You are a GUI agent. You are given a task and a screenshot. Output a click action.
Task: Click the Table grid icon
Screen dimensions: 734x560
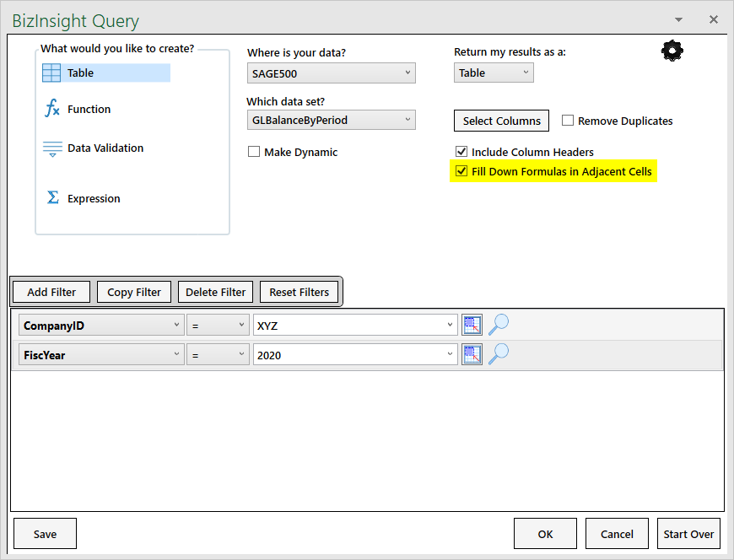coord(51,73)
